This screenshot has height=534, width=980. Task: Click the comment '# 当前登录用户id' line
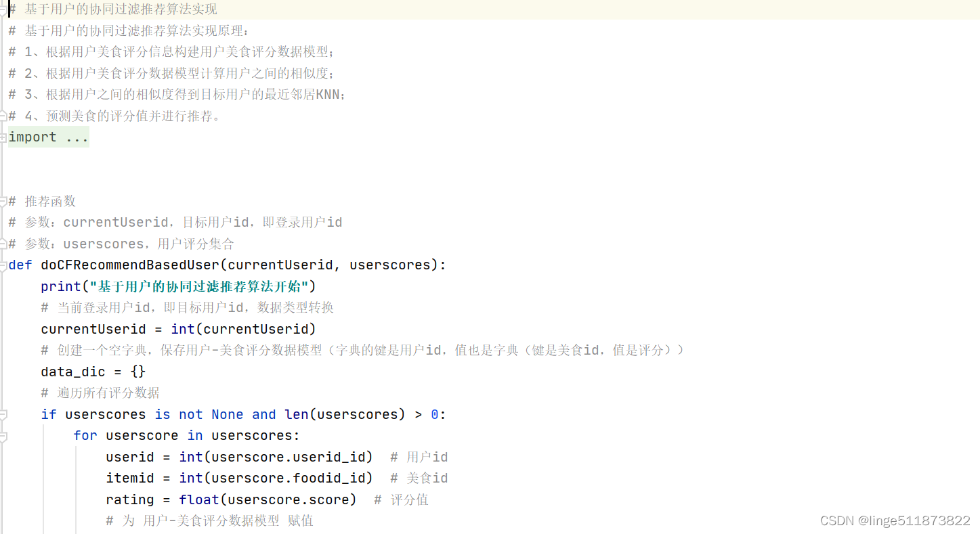[x=188, y=307]
